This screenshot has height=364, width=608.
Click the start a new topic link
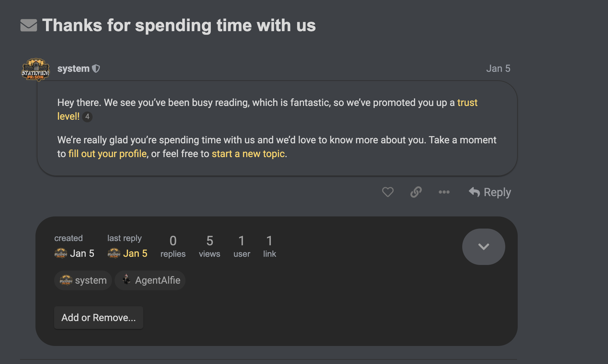248,153
